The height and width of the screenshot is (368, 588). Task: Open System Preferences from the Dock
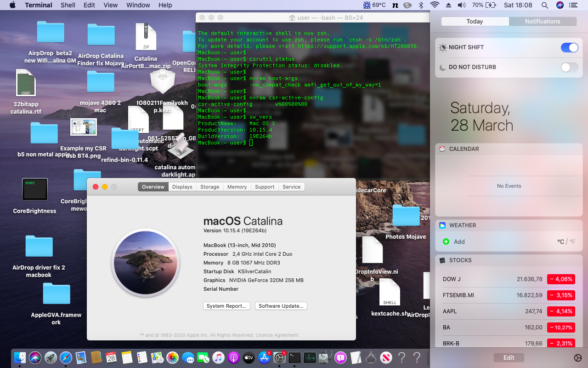click(279, 357)
